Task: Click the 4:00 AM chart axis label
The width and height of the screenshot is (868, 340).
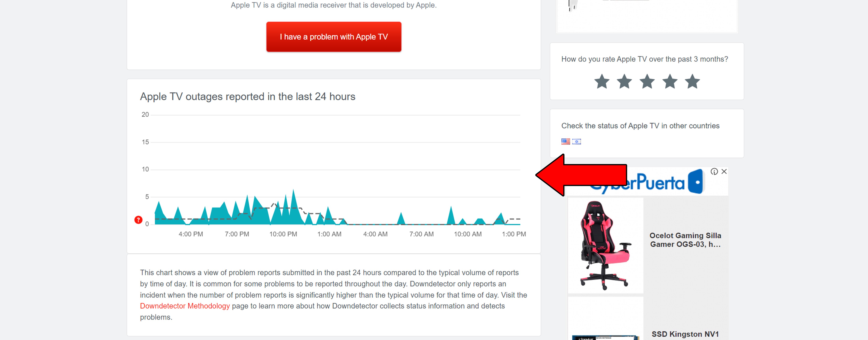Action: pos(375,234)
